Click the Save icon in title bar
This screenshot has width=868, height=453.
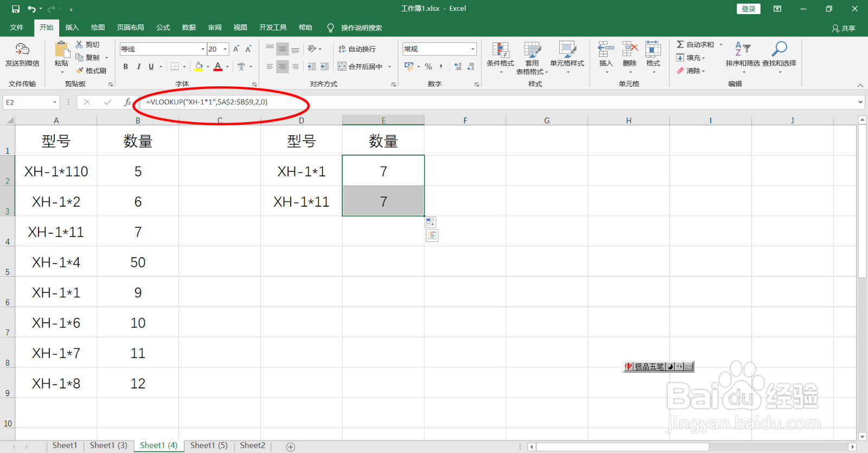(x=16, y=9)
